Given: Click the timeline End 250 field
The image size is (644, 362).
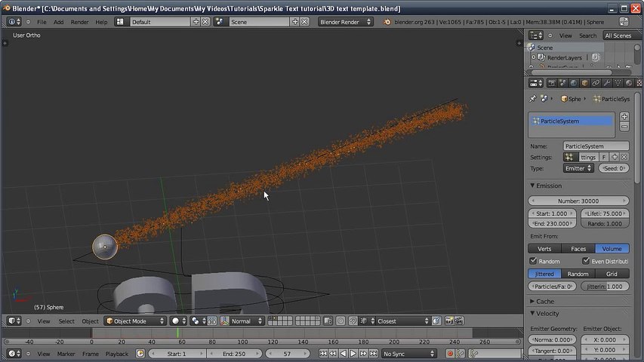Looking at the screenshot, I should [234, 354].
